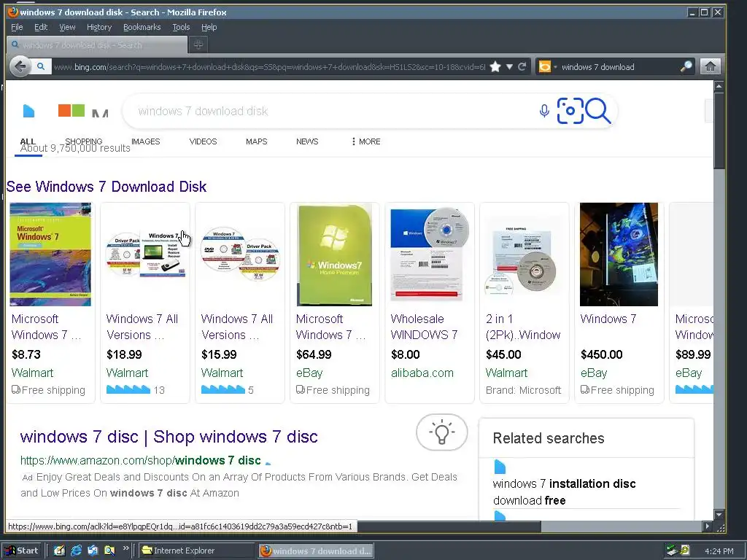
Task: Open the $15.99 Windows 7 All Versions thumbnail
Action: pos(239,252)
